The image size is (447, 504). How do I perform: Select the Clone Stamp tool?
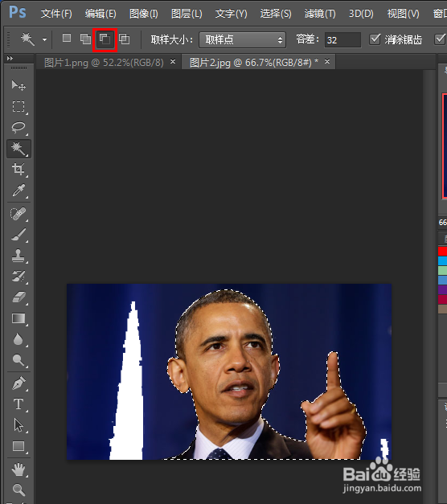pyautogui.click(x=18, y=256)
